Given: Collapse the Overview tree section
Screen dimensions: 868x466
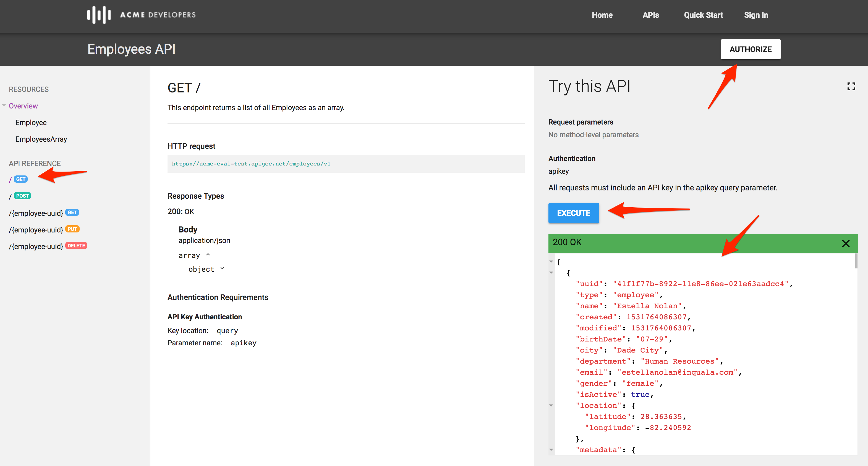Looking at the screenshot, I should click(4, 105).
